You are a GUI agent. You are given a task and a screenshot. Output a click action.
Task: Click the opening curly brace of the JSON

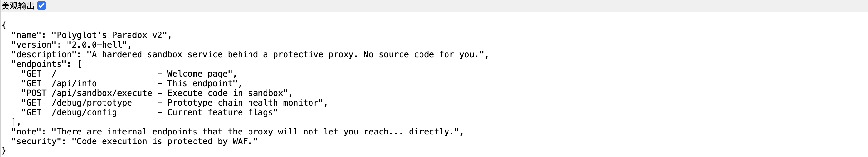coord(4,25)
